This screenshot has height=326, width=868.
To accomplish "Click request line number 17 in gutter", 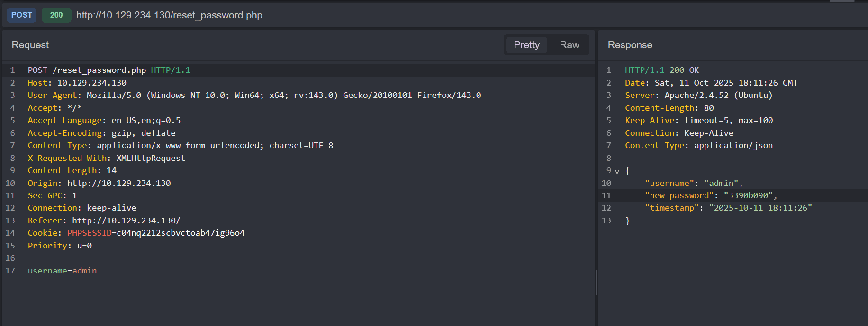I will pyautogui.click(x=10, y=271).
